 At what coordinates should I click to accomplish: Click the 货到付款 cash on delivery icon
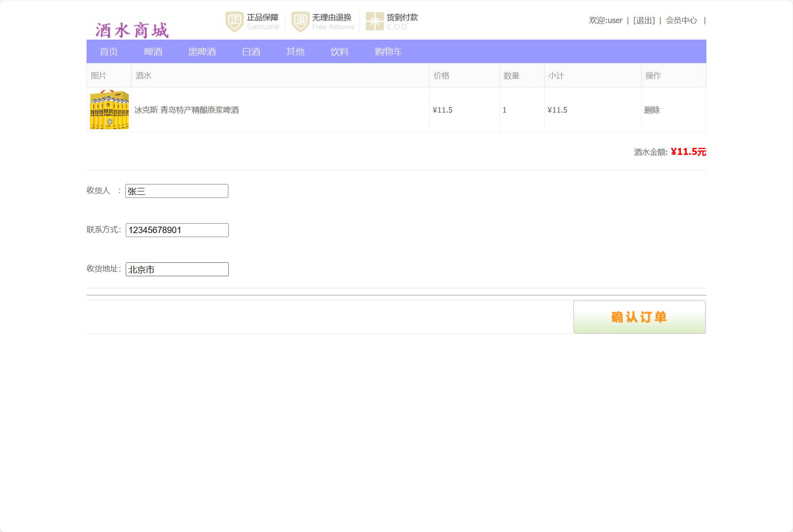tap(373, 21)
